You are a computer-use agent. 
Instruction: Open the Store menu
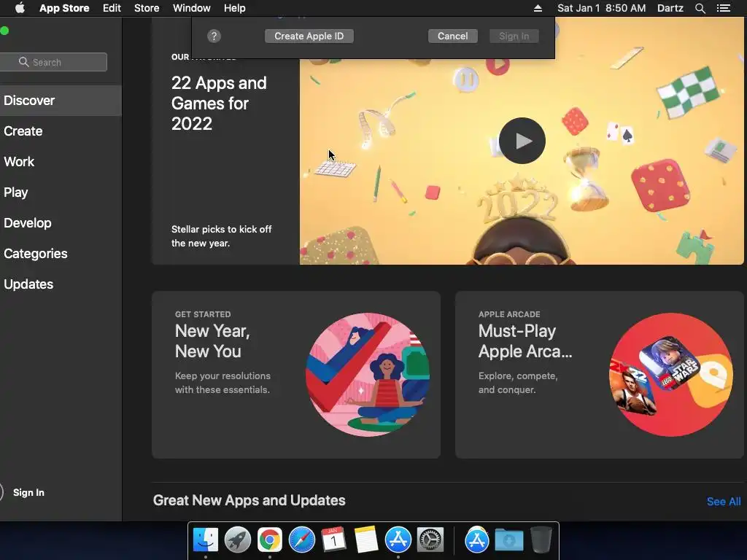tap(147, 8)
